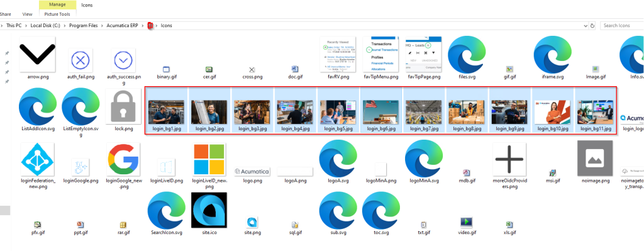Select the logoMinA.png file
This screenshot has width=644, height=251.
click(x=380, y=170)
